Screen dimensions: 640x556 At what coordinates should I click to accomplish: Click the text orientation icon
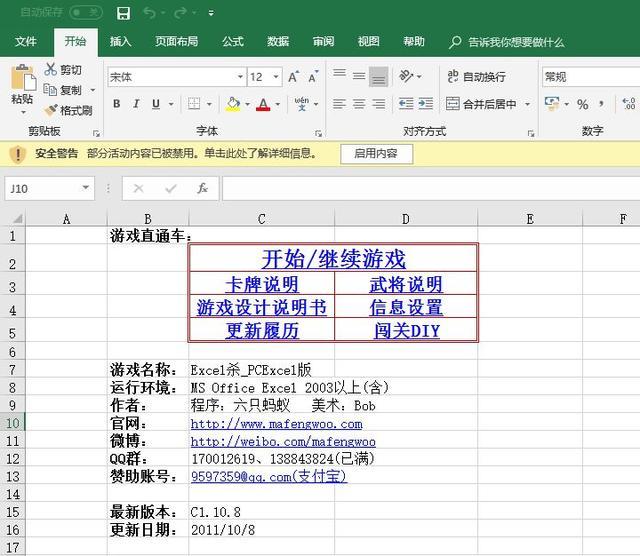click(x=407, y=76)
